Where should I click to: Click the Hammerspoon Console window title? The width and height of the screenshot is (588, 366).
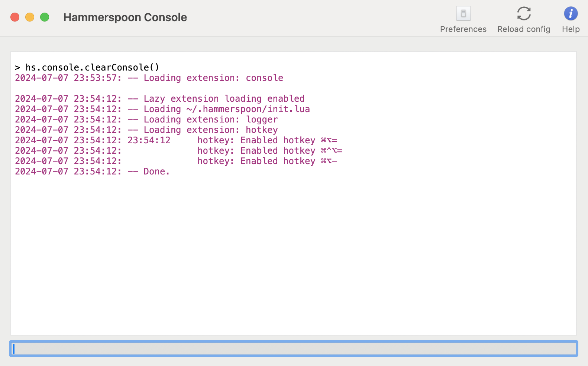pyautogui.click(x=125, y=17)
